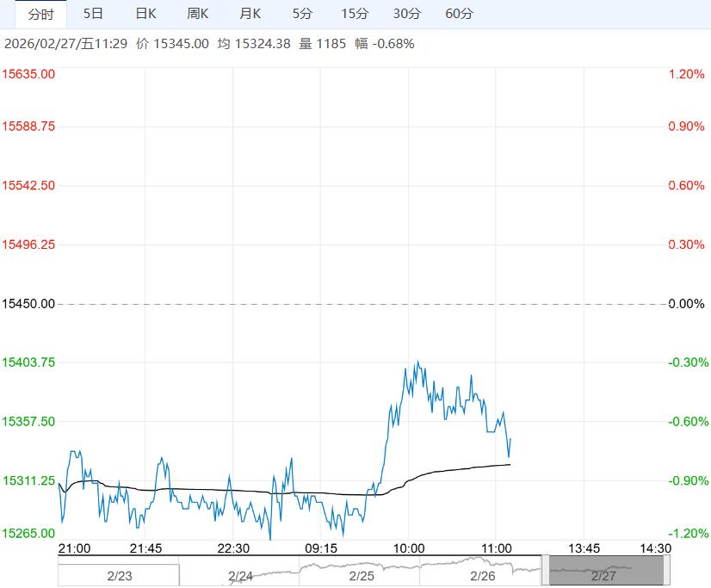
Task: Open the 月K monthly candlestick tab
Action: tap(250, 14)
